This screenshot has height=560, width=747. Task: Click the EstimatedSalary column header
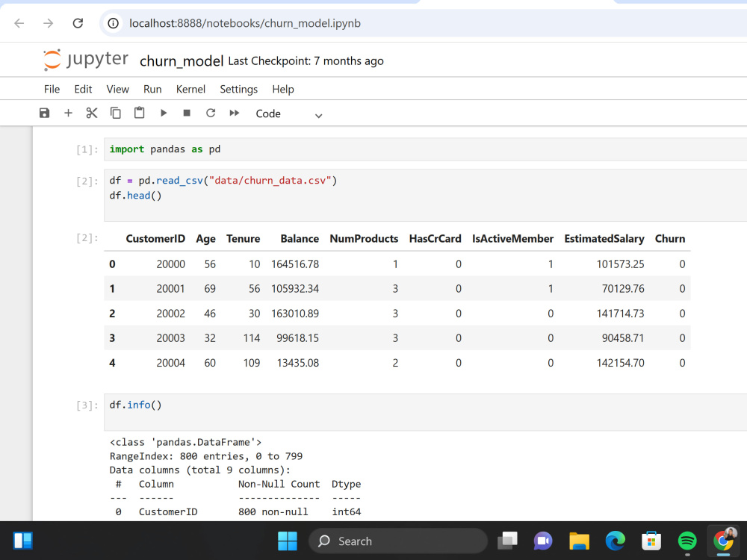604,239
